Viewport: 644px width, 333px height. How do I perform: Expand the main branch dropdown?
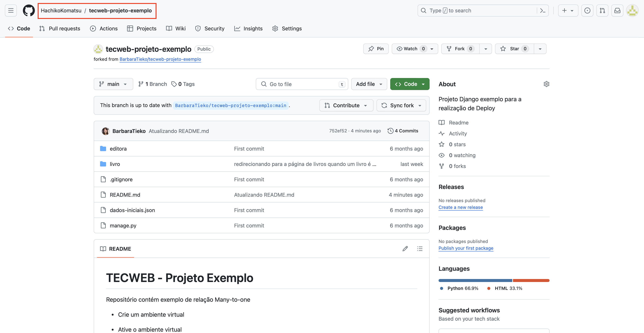(x=113, y=84)
